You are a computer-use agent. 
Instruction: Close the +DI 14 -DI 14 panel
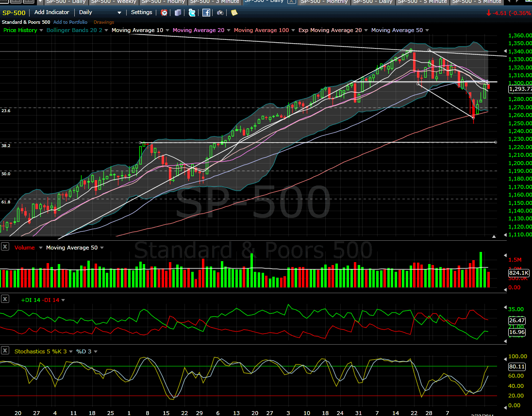coord(5,299)
